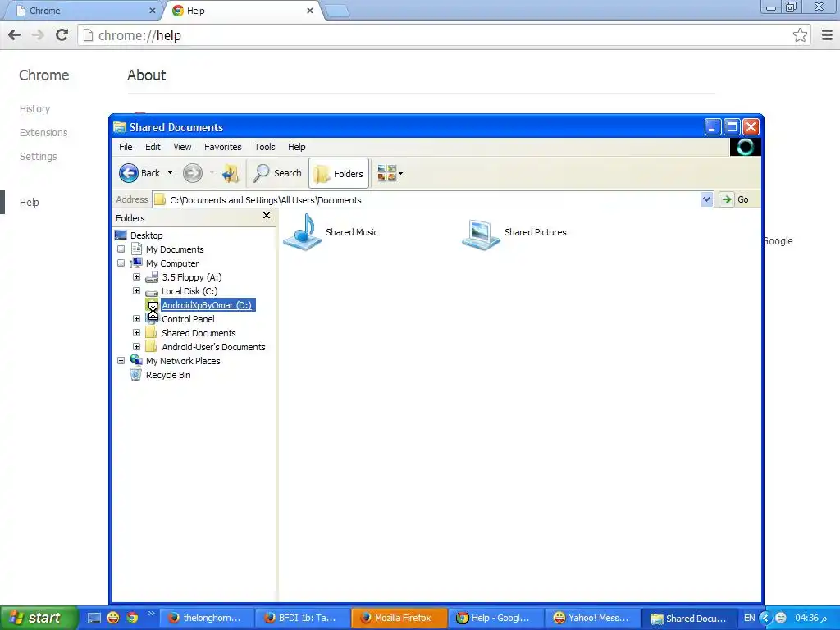Open the Back history dropdown arrow

click(x=170, y=173)
